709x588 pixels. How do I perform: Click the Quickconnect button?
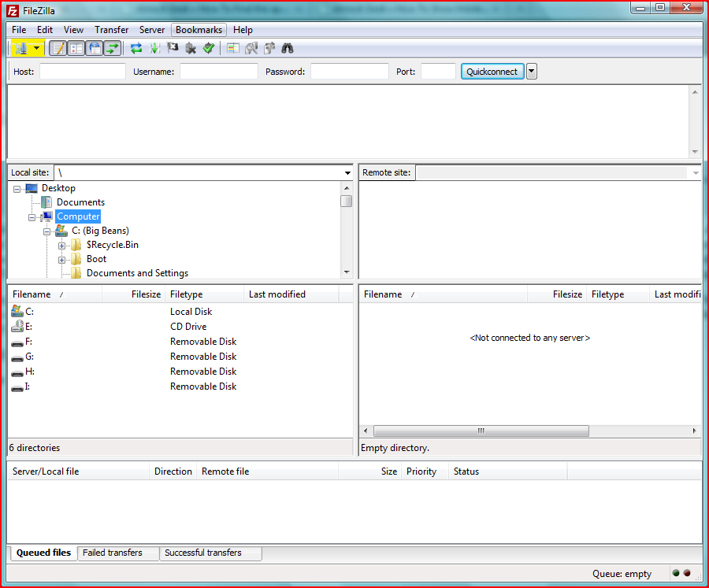tap(492, 72)
